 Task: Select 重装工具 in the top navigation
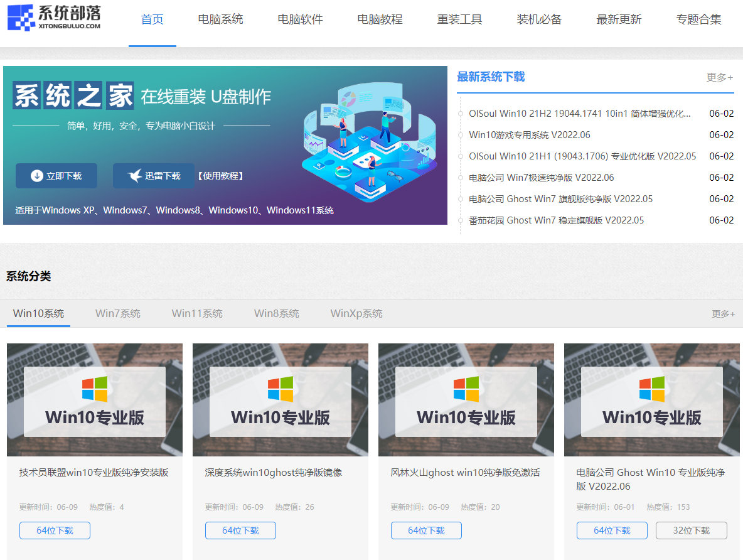point(459,19)
